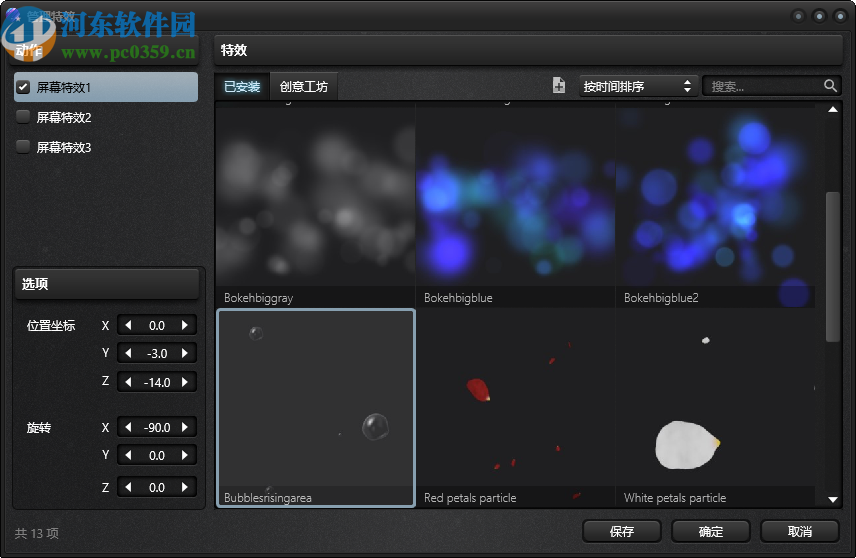856x558 pixels.
Task: Select the Bokehbiggray effect thumbnail
Action: (x=316, y=205)
